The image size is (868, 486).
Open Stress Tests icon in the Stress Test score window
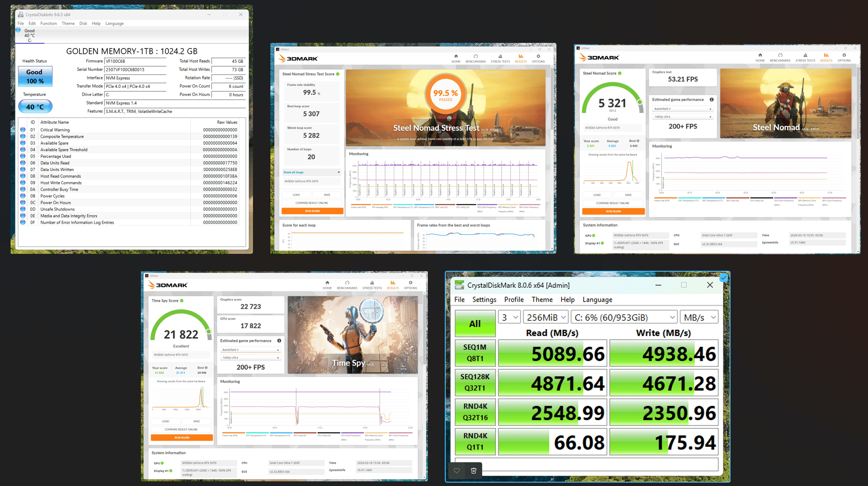tap(500, 58)
